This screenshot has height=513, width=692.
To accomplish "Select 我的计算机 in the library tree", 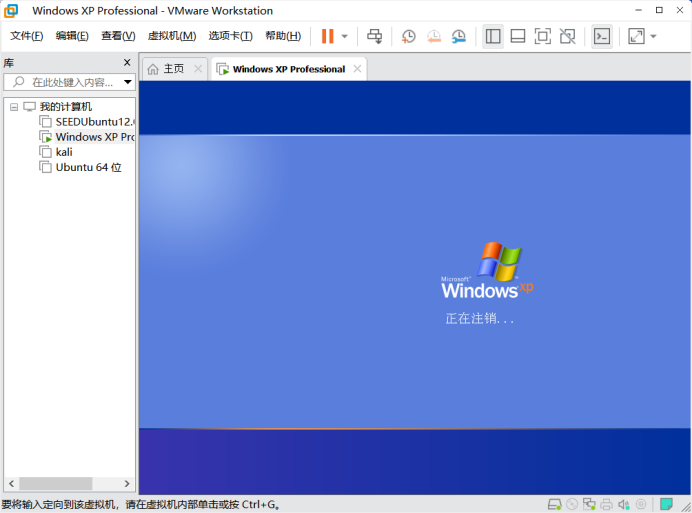I will (66, 107).
